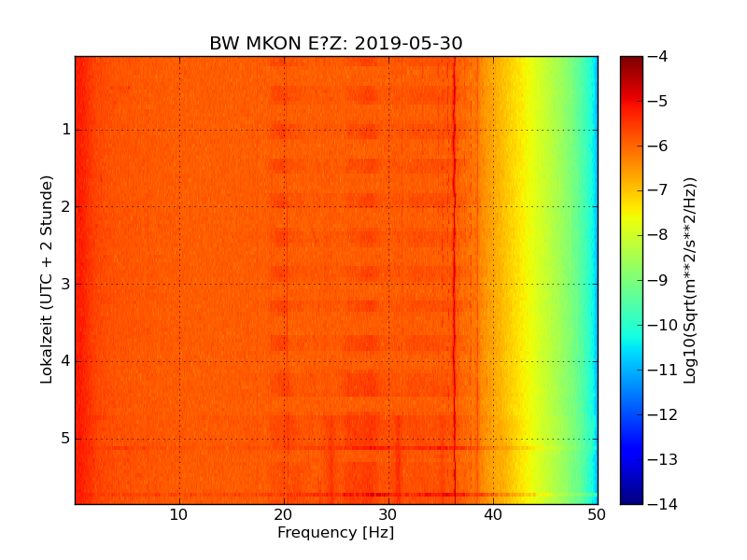Screen dimensions: 747x560
Task: Click colorbar tick label −11
Action: 663,370
